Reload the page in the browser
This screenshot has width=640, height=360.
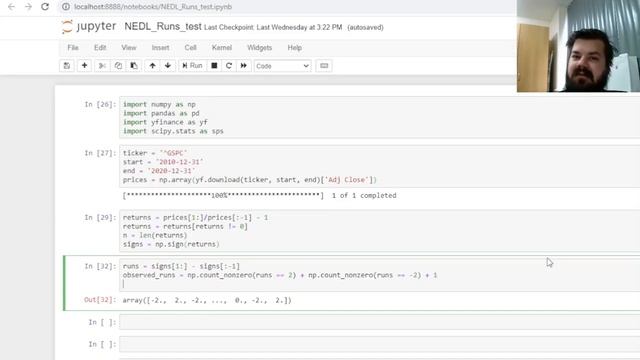tap(45, 7)
